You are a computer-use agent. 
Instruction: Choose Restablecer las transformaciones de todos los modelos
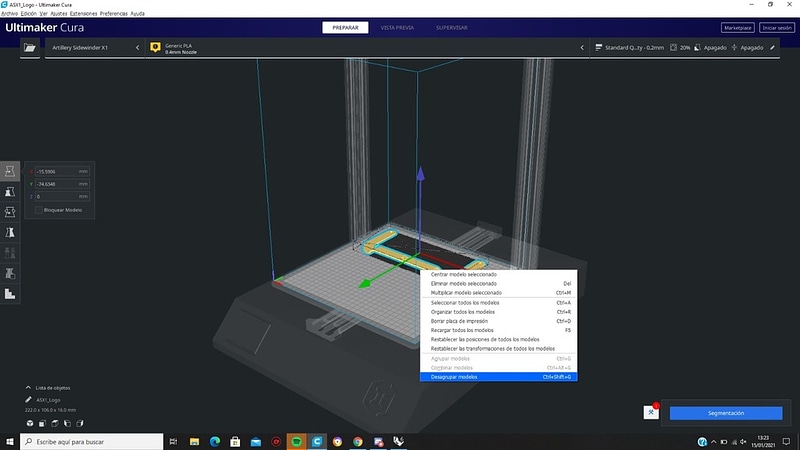click(x=498, y=348)
